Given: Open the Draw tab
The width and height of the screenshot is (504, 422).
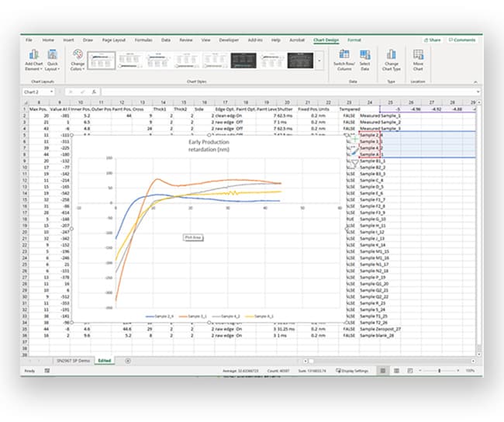Looking at the screenshot, I should [88, 40].
